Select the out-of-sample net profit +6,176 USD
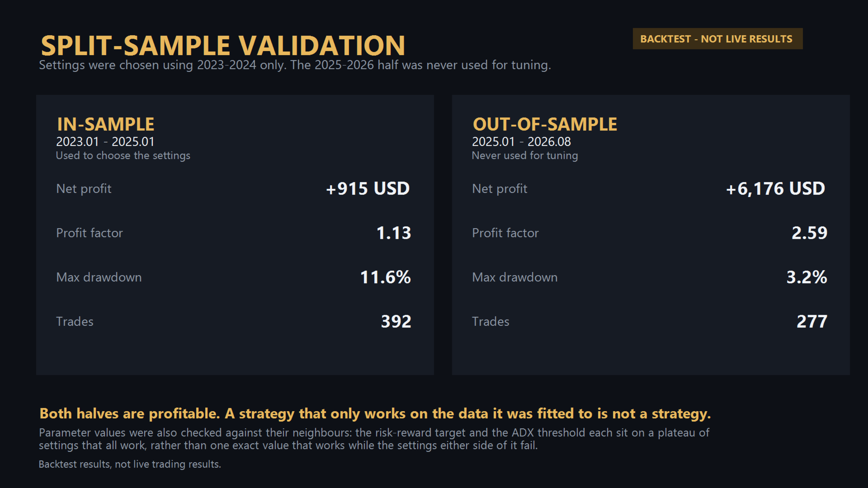This screenshot has width=868, height=488. pos(775,189)
